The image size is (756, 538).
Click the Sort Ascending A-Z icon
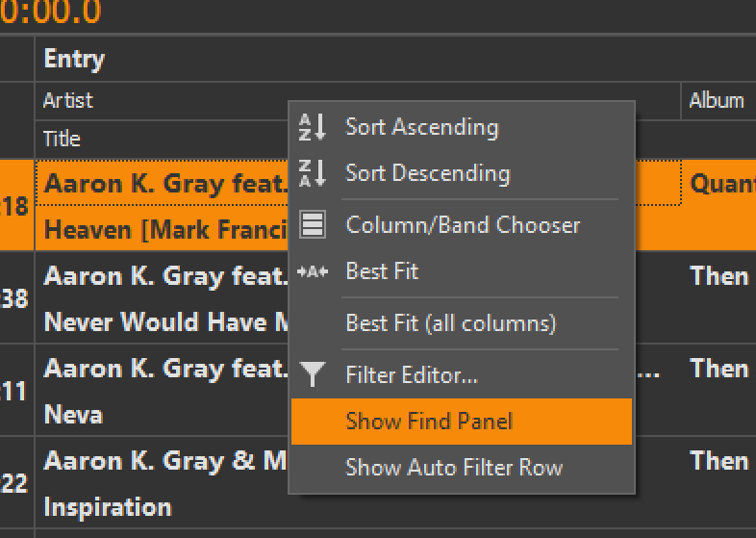[x=313, y=127]
